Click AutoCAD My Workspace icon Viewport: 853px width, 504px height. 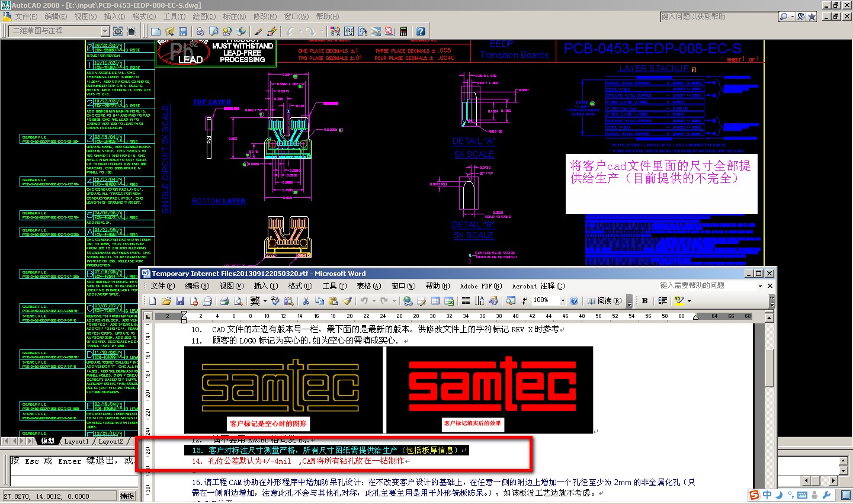click(132, 31)
